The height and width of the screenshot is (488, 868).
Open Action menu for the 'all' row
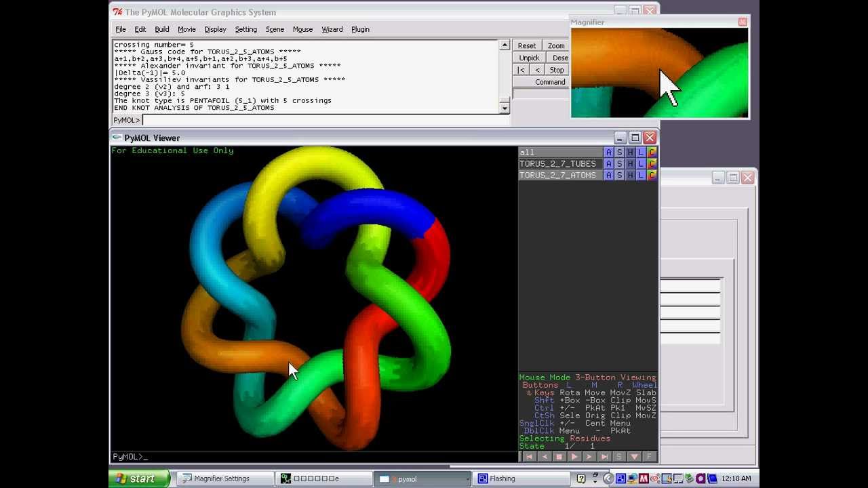(608, 152)
